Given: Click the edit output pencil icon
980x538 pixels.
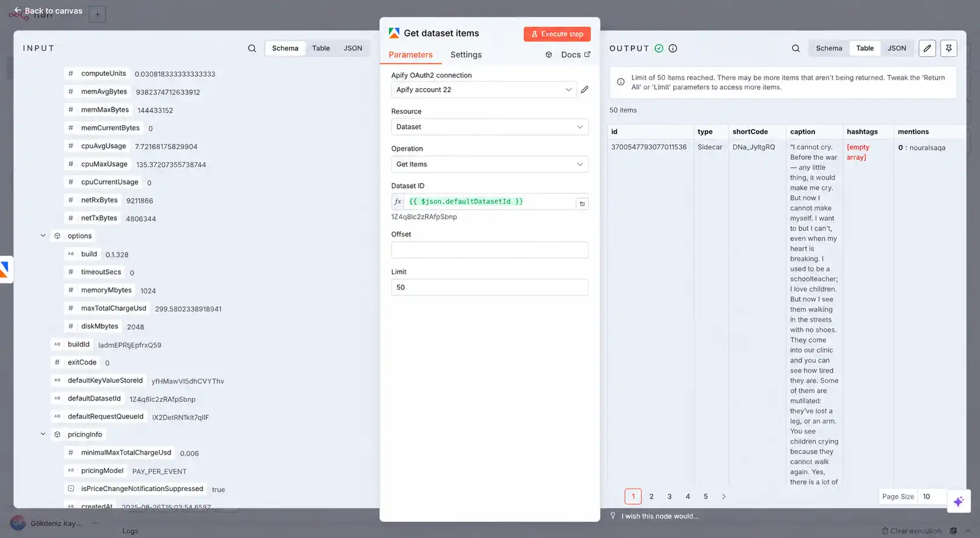Looking at the screenshot, I should (927, 49).
